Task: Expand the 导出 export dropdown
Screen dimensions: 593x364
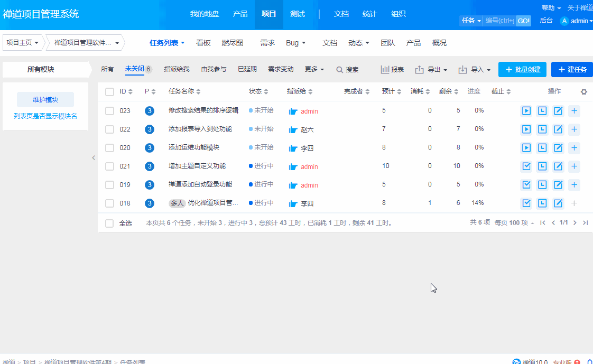Action: [x=431, y=70]
